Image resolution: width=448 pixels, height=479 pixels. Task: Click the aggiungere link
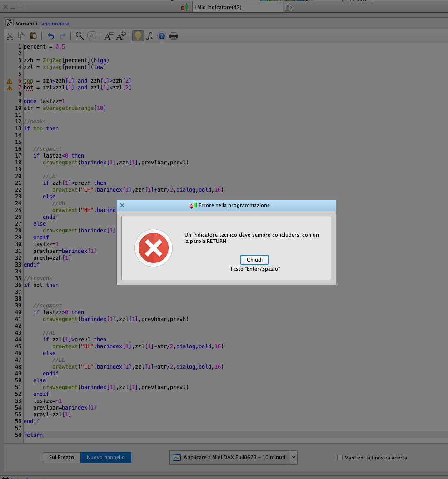(x=55, y=24)
